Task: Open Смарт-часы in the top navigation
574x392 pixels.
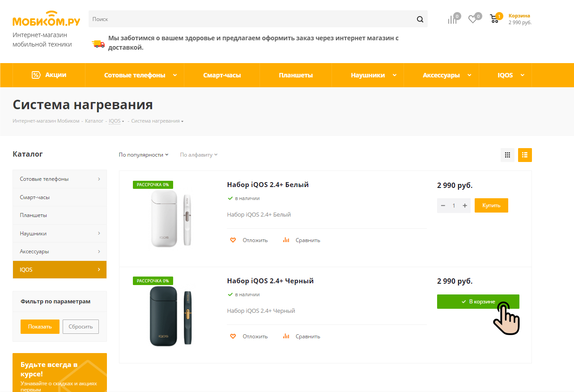Action: click(222, 75)
